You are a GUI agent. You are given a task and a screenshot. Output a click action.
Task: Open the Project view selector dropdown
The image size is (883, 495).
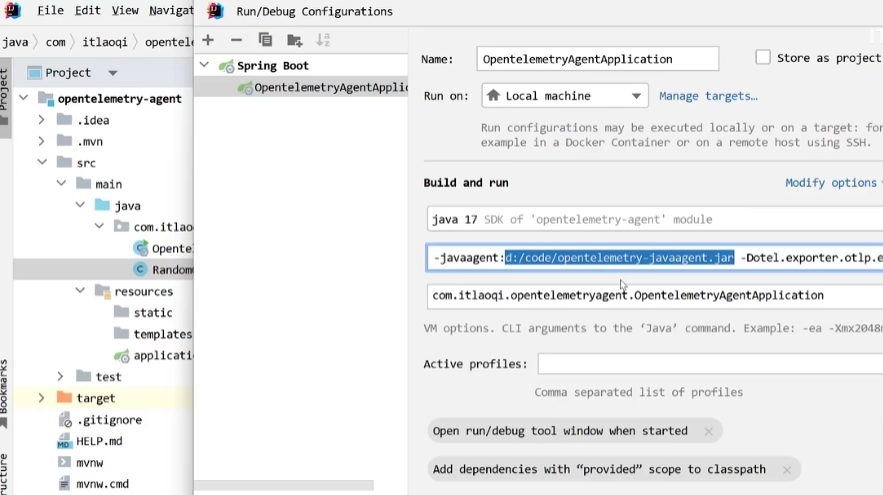coord(113,73)
